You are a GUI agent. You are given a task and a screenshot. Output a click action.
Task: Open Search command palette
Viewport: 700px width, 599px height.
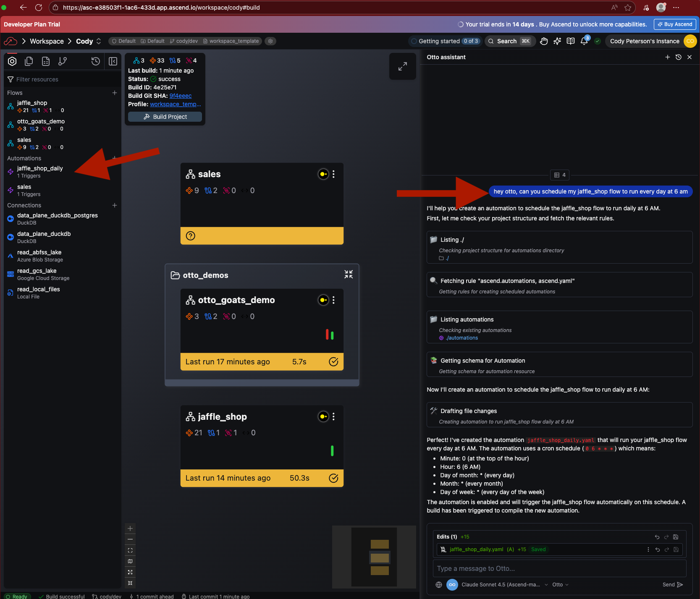(x=510, y=41)
